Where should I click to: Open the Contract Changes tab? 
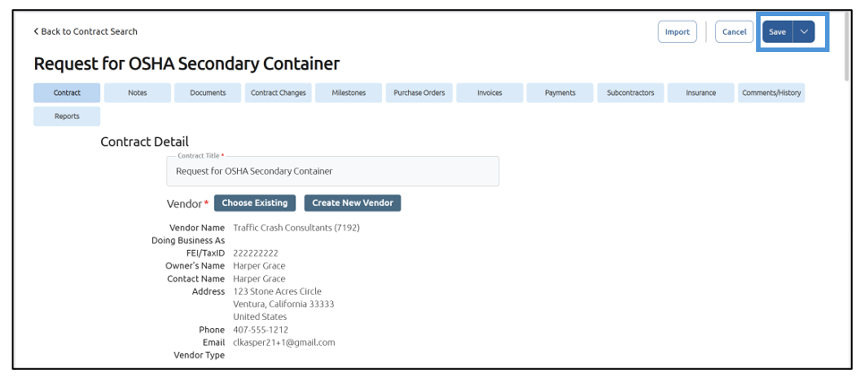[x=278, y=92]
